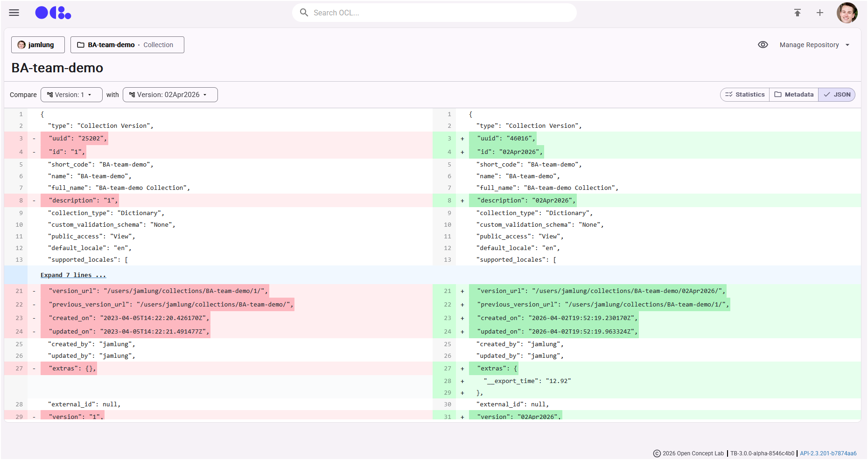Image resolution: width=868 pixels, height=460 pixels.
Task: Expand 7 hidden lines in diff
Action: coord(73,275)
